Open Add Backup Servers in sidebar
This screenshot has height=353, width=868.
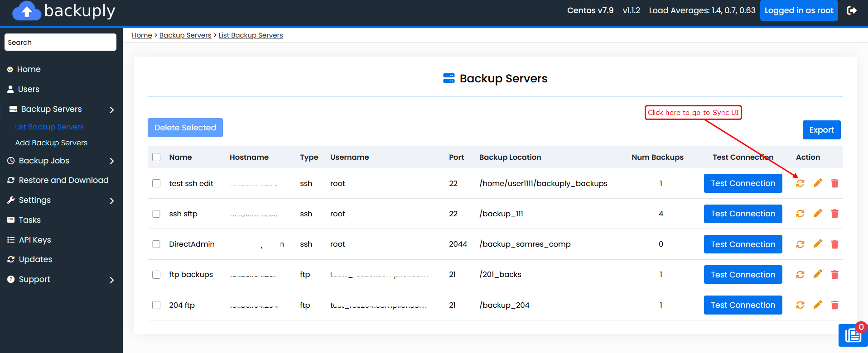pos(51,143)
